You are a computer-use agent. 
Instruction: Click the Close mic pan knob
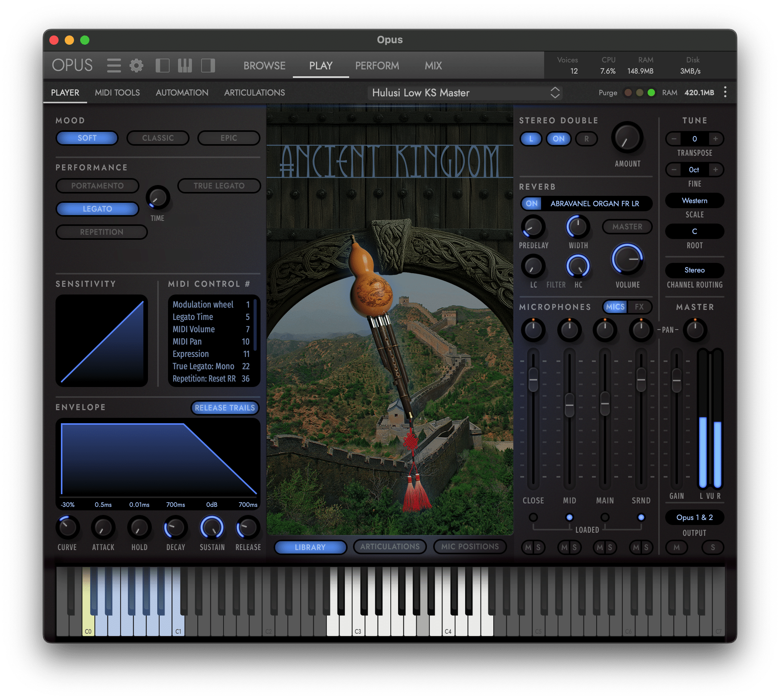[533, 330]
